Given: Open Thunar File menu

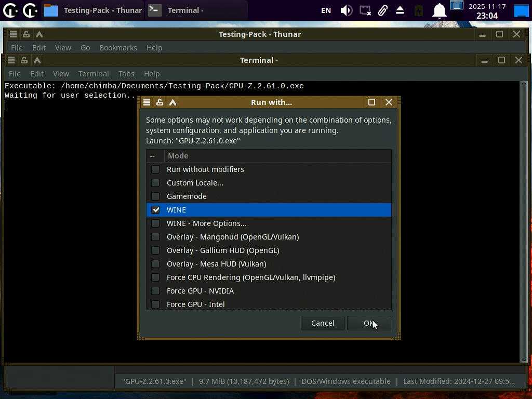Looking at the screenshot, I should point(17,48).
